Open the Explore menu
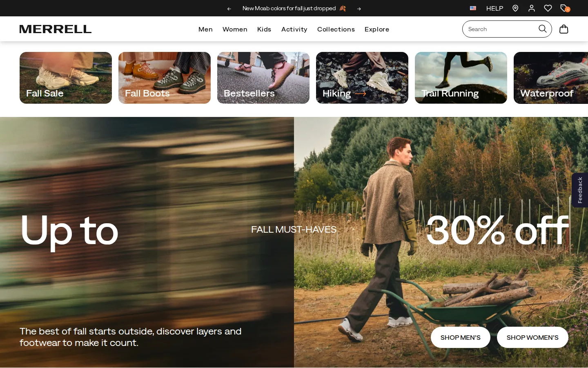 pos(377,29)
